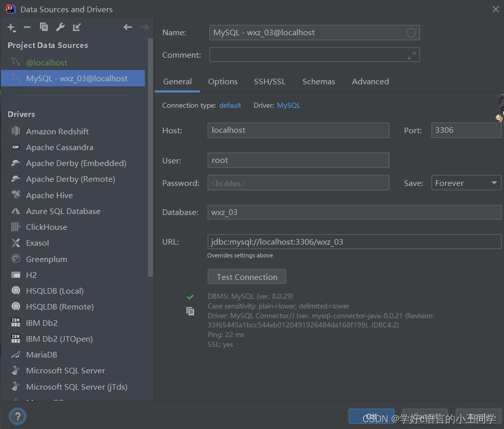Image resolution: width=504 pixels, height=429 pixels.
Task: Open the SSH/SSL tab
Action: point(270,82)
